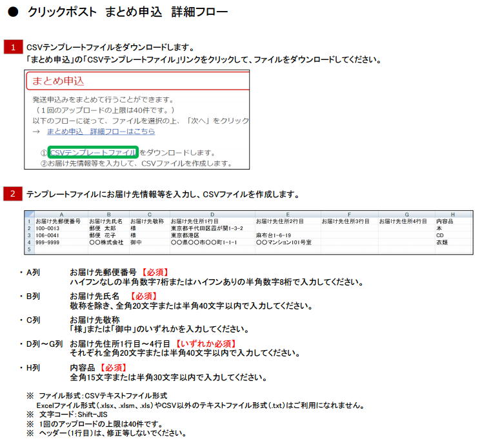Open the CSVテンプレートファイル download link
Viewport: 480px width, 448px height.
coord(93,152)
